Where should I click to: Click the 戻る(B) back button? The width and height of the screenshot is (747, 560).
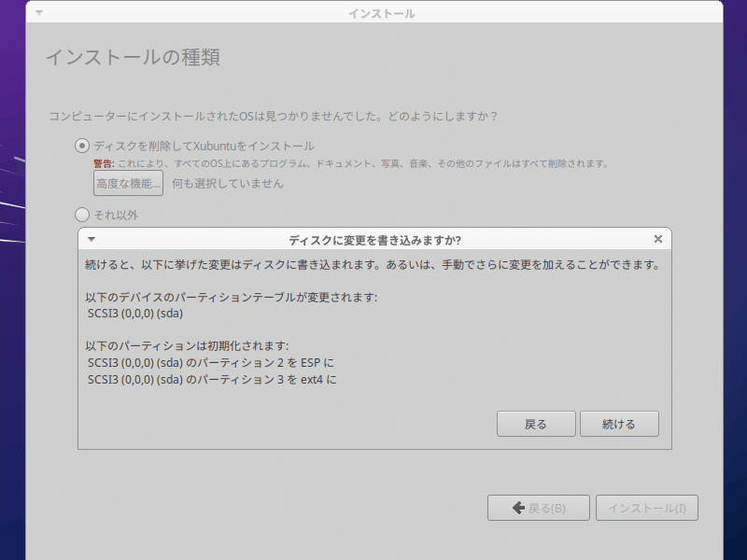(539, 508)
